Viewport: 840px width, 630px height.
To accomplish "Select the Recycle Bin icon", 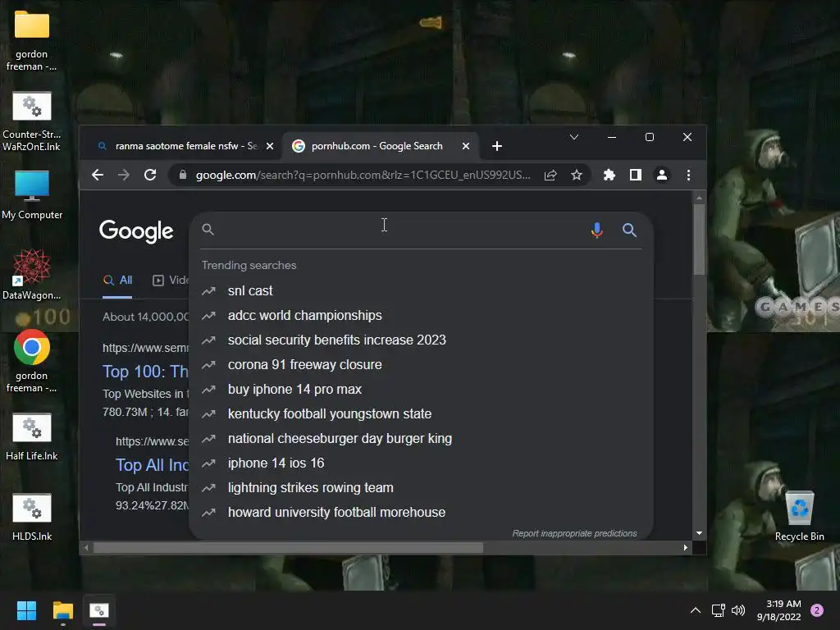I will (x=799, y=516).
